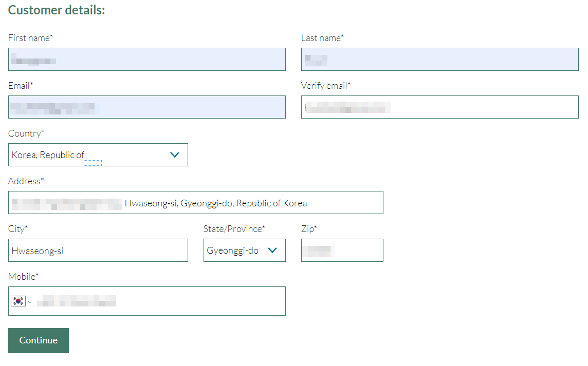The width and height of the screenshot is (588, 366).
Task: Focus the Email input field
Action: 146,107
